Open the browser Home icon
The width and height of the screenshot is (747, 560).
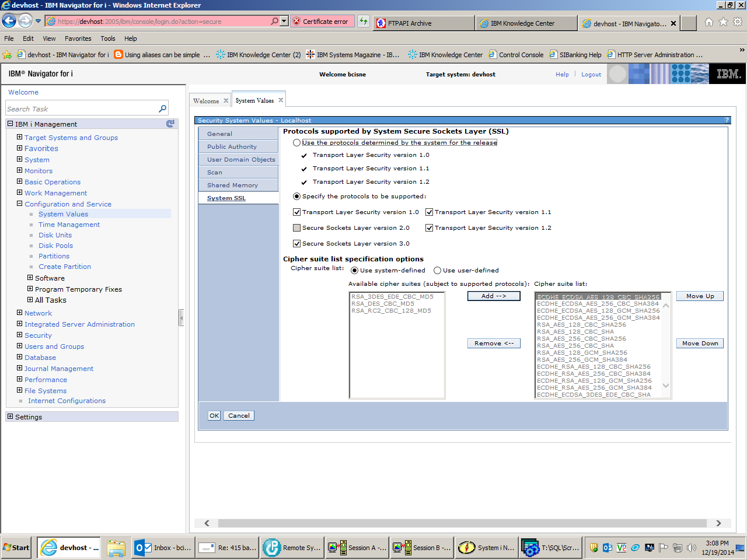pyautogui.click(x=708, y=22)
